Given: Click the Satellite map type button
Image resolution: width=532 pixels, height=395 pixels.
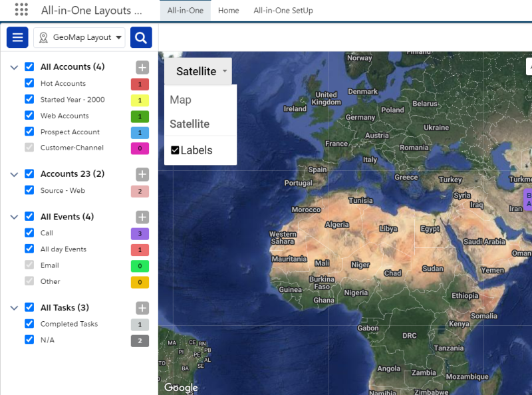Looking at the screenshot, I should (x=198, y=71).
